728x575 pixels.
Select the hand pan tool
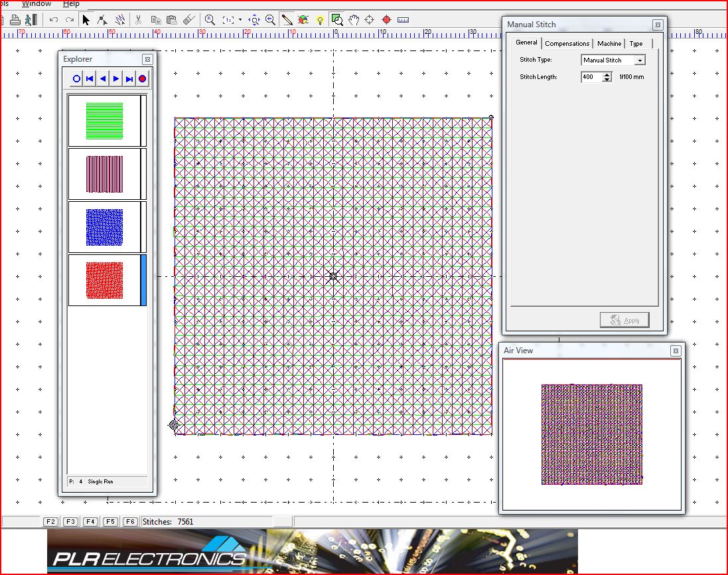pyautogui.click(x=354, y=20)
